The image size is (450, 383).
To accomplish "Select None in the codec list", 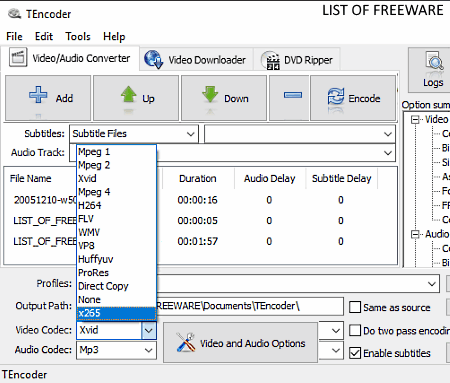I will pos(116,299).
